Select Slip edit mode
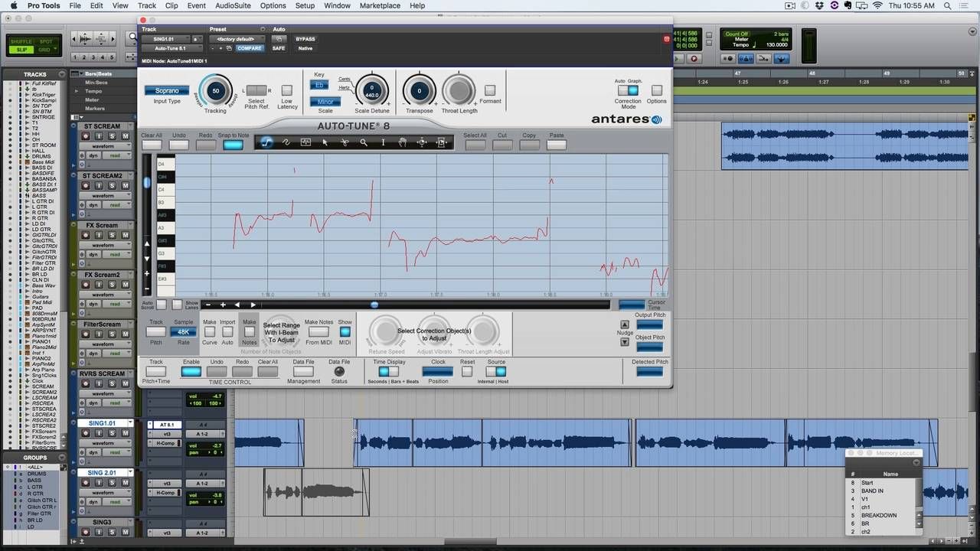 point(21,50)
